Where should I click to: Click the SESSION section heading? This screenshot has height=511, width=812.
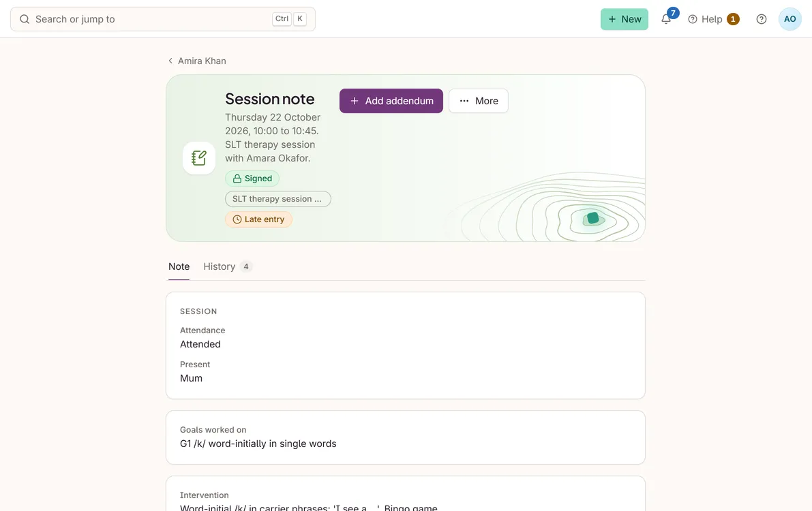198,311
